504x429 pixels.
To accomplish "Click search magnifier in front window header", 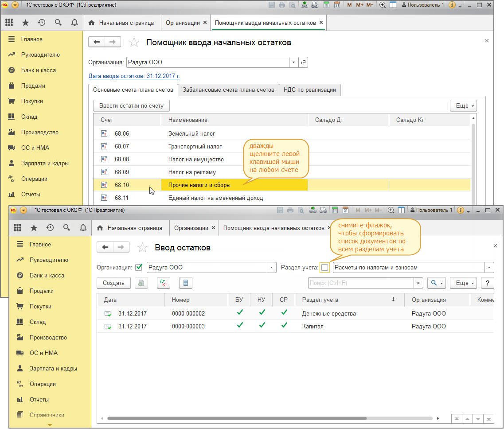I will [66, 228].
